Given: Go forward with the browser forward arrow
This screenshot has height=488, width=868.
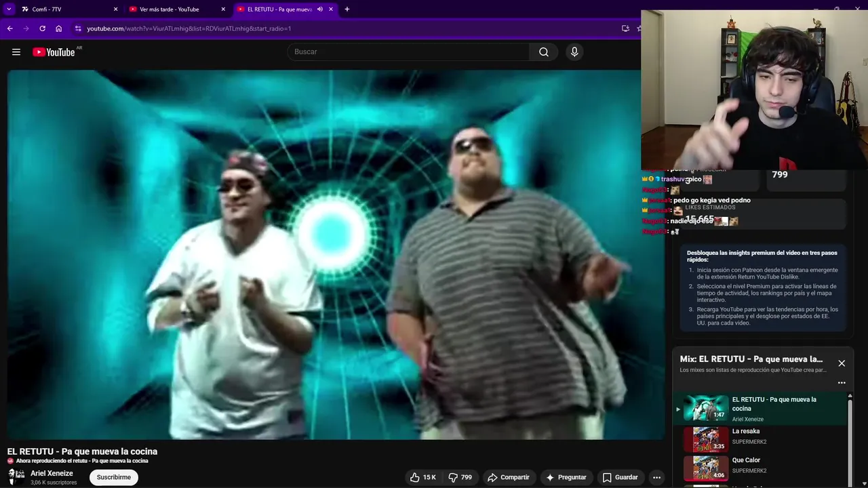Looking at the screenshot, I should (26, 28).
